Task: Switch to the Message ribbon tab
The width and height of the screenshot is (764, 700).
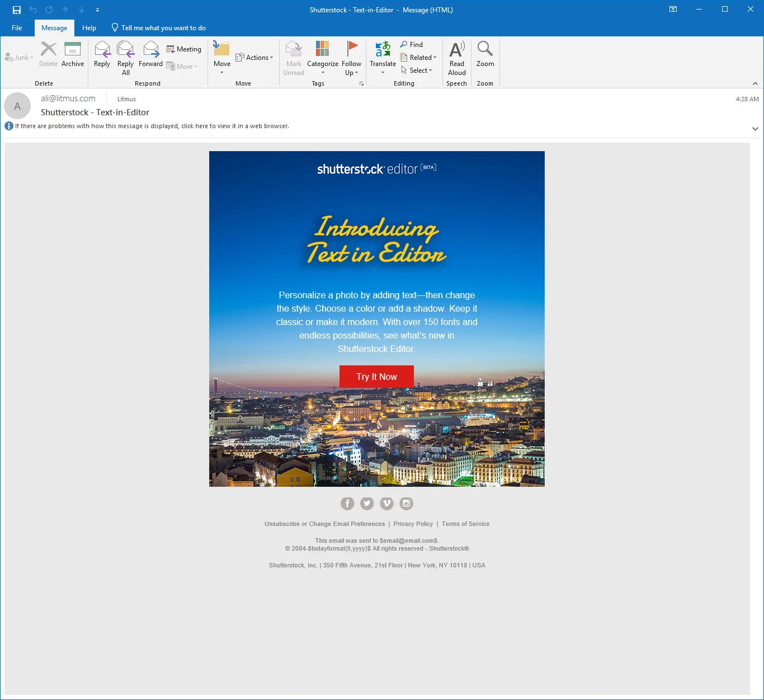Action: 54,28
